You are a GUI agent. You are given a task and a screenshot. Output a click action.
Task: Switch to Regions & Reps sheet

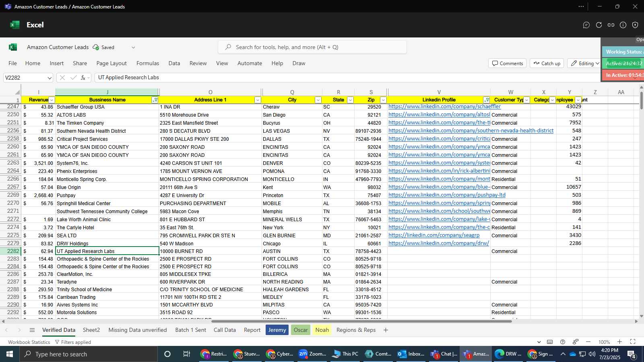356,330
